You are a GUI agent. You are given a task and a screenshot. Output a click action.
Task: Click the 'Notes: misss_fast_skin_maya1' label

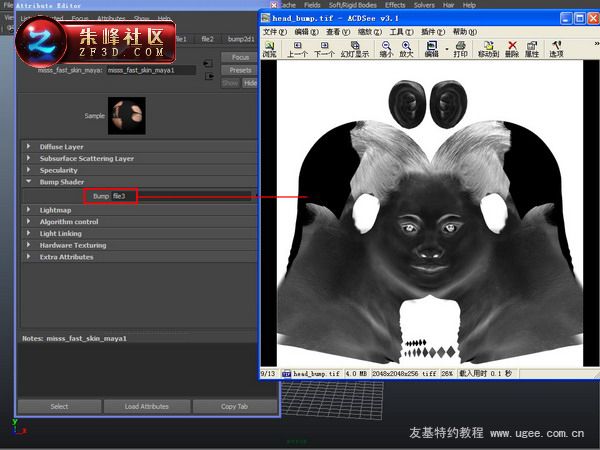[x=74, y=338]
